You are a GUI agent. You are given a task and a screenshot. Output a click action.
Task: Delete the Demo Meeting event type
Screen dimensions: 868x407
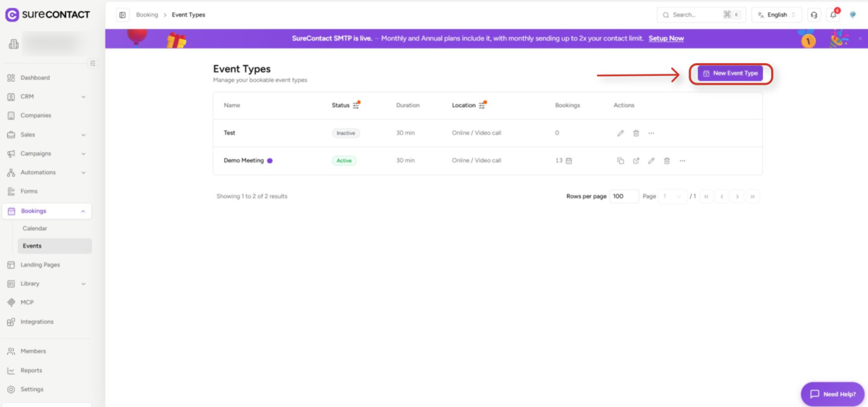tap(667, 161)
